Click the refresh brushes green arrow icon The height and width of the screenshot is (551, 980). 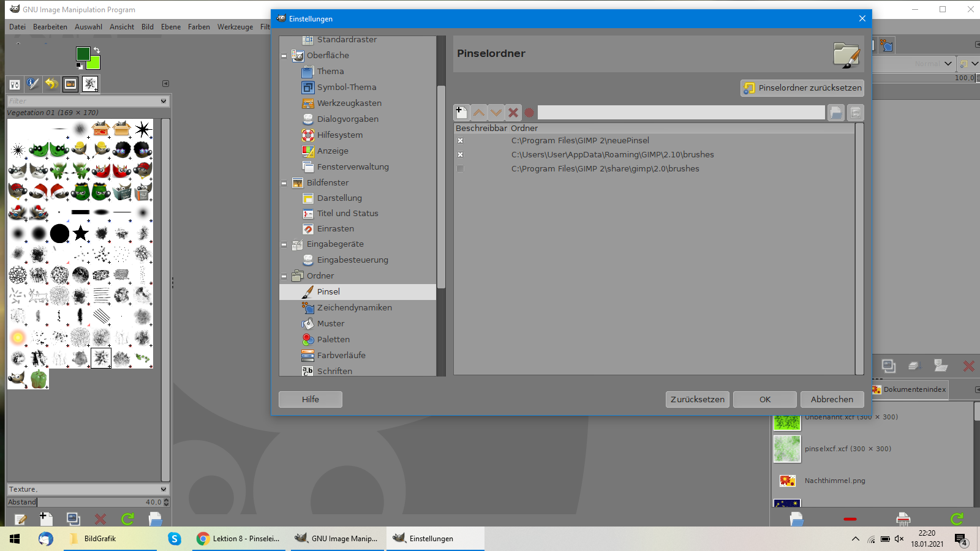[127, 519]
